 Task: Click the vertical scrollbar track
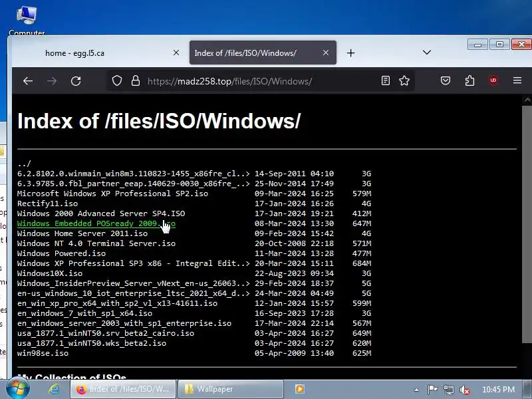527,360
